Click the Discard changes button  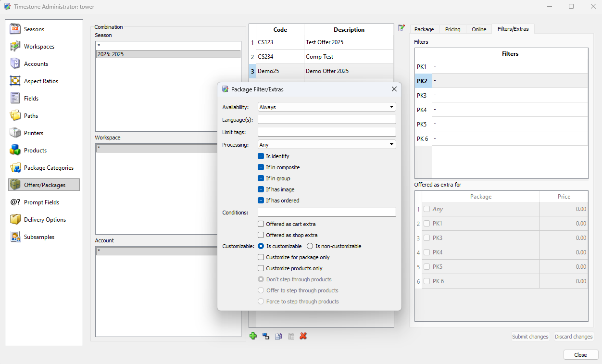[x=574, y=337]
